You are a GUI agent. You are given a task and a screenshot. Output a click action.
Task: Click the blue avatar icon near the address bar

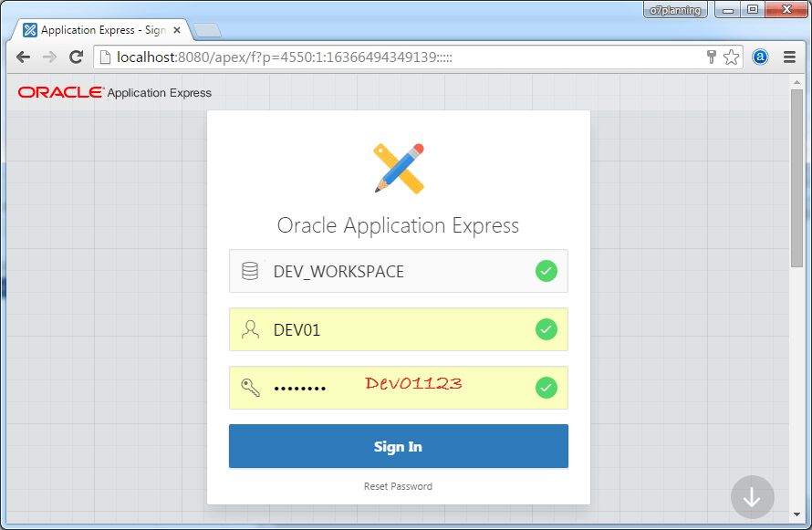tap(760, 57)
